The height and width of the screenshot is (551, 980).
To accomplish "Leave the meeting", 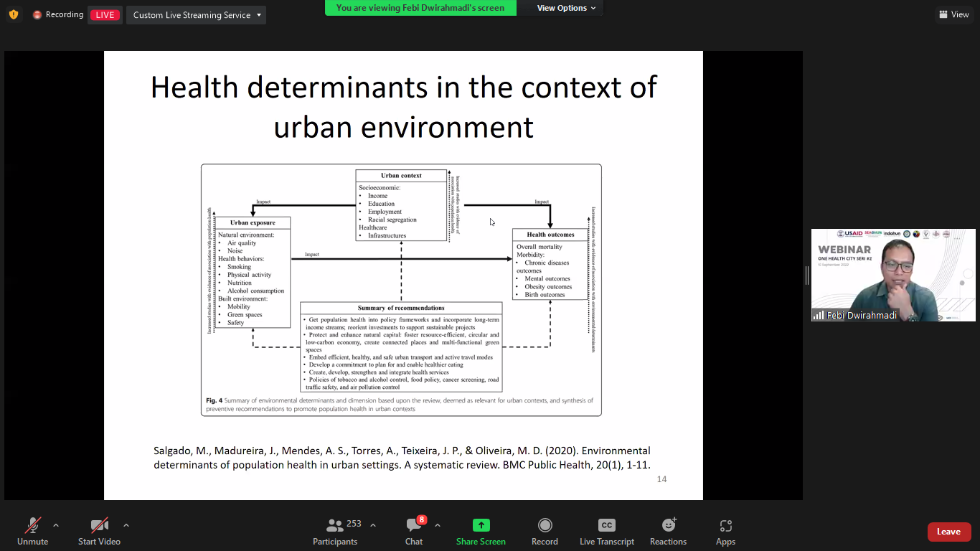I will click(x=948, y=532).
